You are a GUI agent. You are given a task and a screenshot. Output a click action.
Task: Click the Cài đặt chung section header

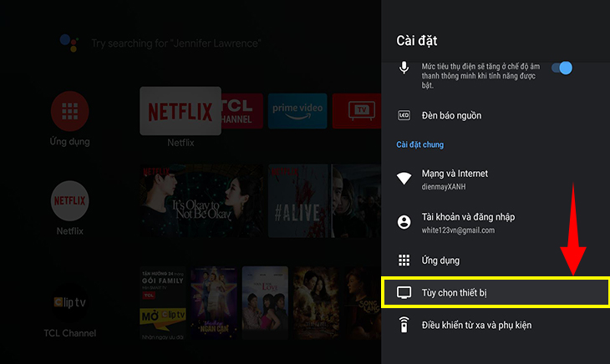tap(419, 144)
